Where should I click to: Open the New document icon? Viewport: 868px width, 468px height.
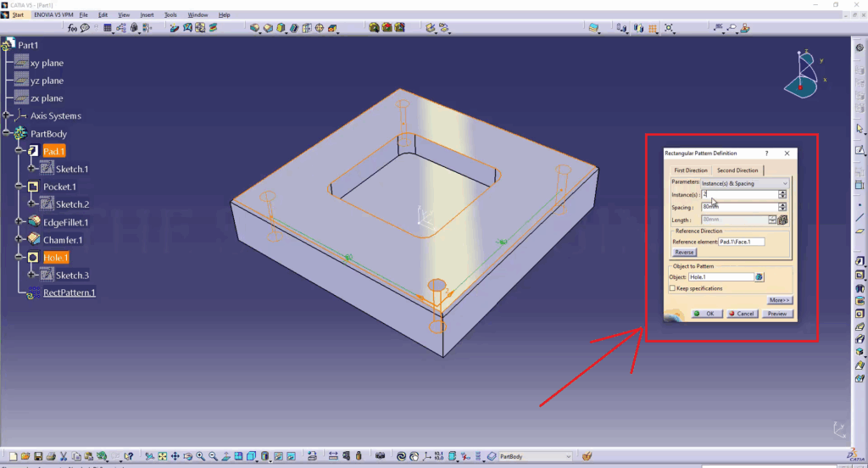(x=11, y=456)
